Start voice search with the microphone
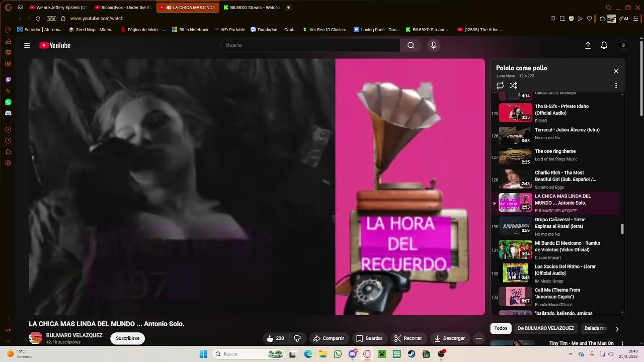The image size is (644, 362). pos(434,45)
